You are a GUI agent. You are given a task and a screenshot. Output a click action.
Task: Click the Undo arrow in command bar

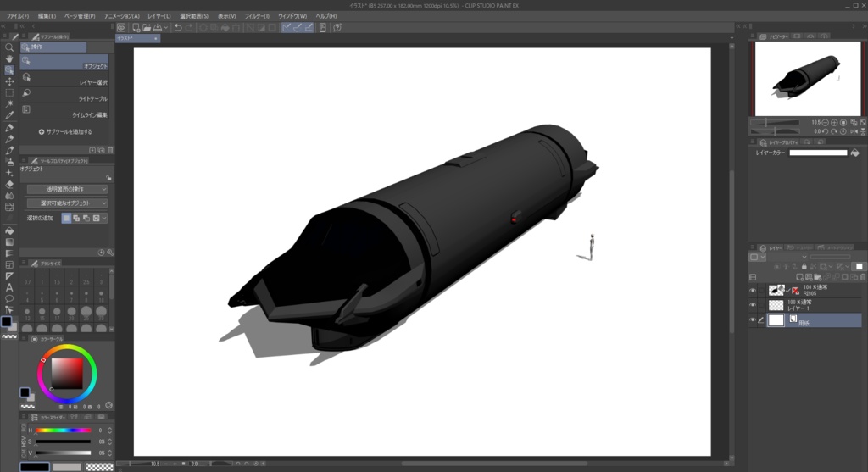click(178, 27)
